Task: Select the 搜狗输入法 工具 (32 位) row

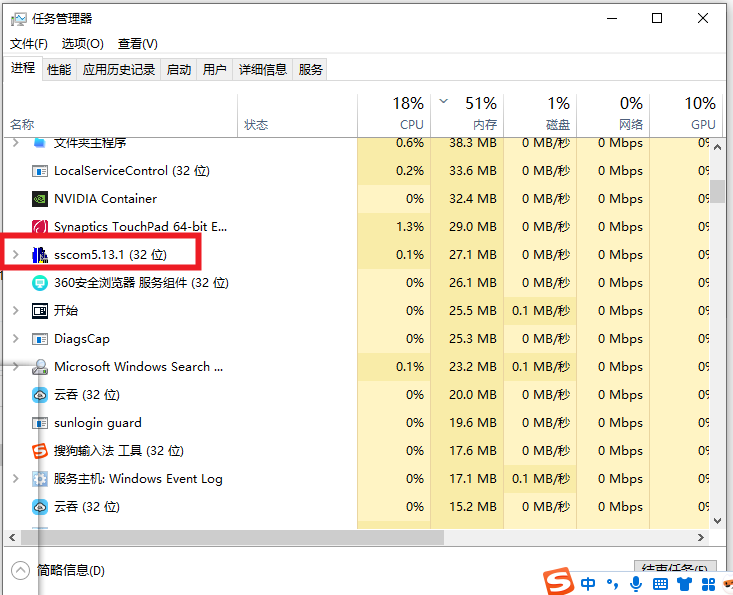Action: pyautogui.click(x=357, y=451)
